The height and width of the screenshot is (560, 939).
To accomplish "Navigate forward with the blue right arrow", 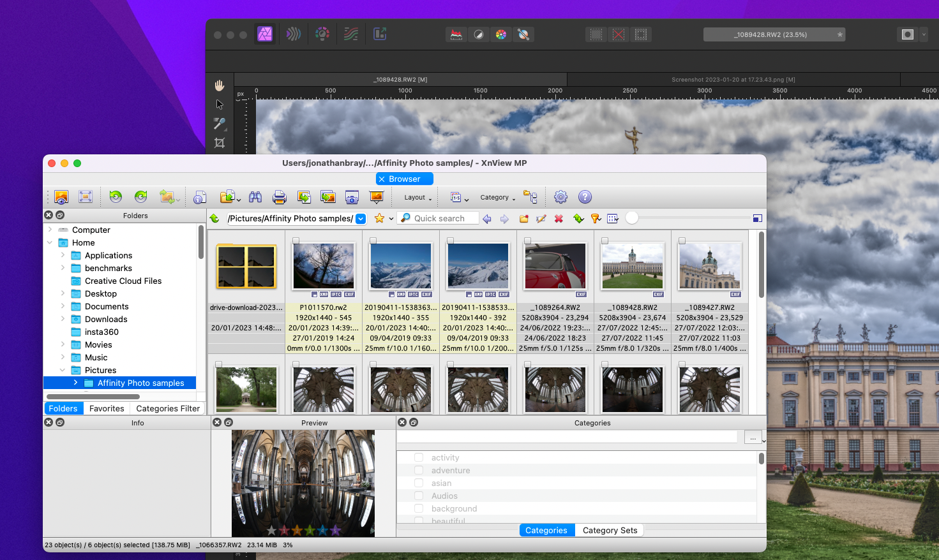I will pyautogui.click(x=504, y=219).
